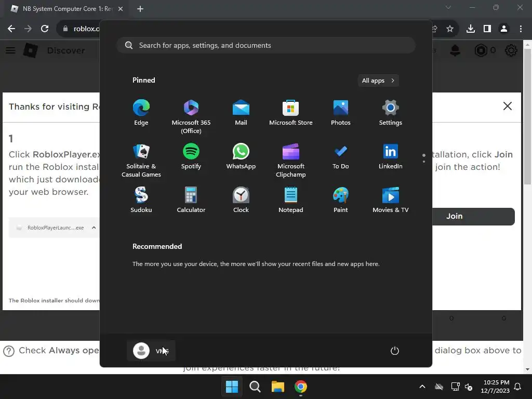Image resolution: width=532 pixels, height=399 pixels.
Task: Open Settings from pinned apps
Action: click(391, 113)
